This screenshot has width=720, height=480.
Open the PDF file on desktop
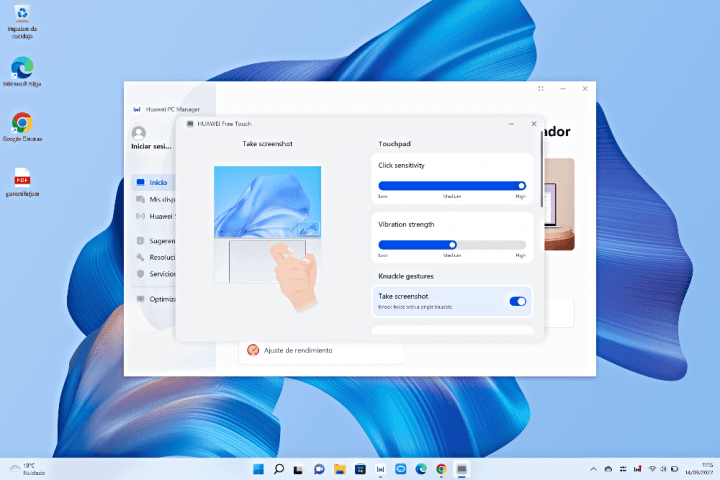[x=22, y=182]
